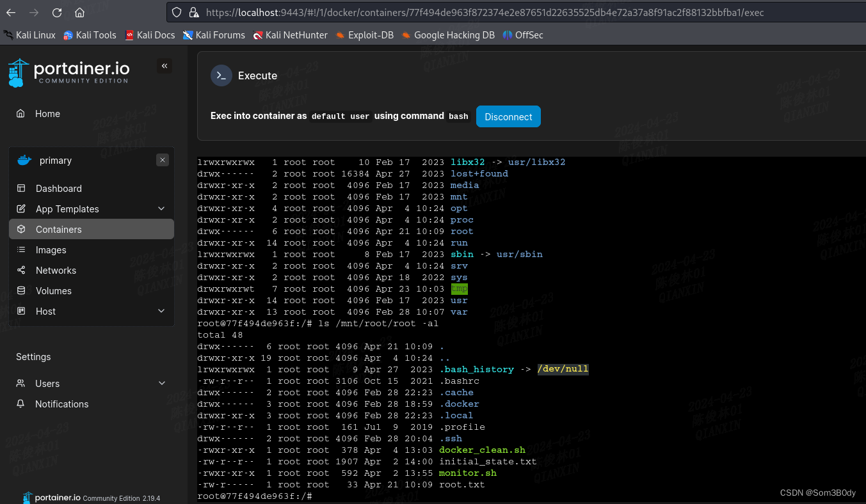
Task: Click the Networks share icon
Action: 21,271
